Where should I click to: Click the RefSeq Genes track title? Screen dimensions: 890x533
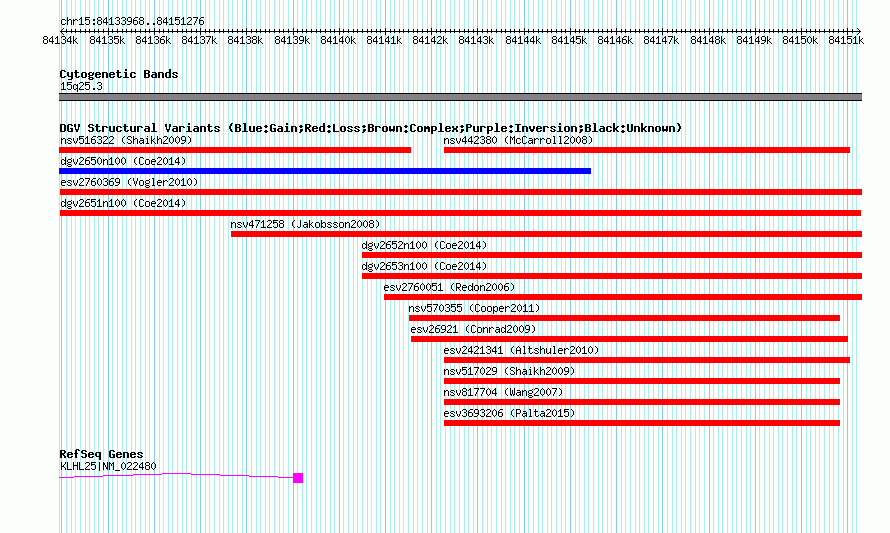pyautogui.click(x=101, y=454)
